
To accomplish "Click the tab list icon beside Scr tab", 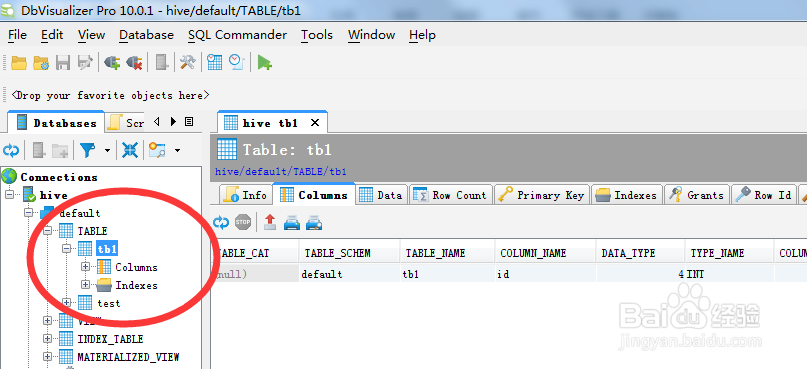I will pos(189,121).
